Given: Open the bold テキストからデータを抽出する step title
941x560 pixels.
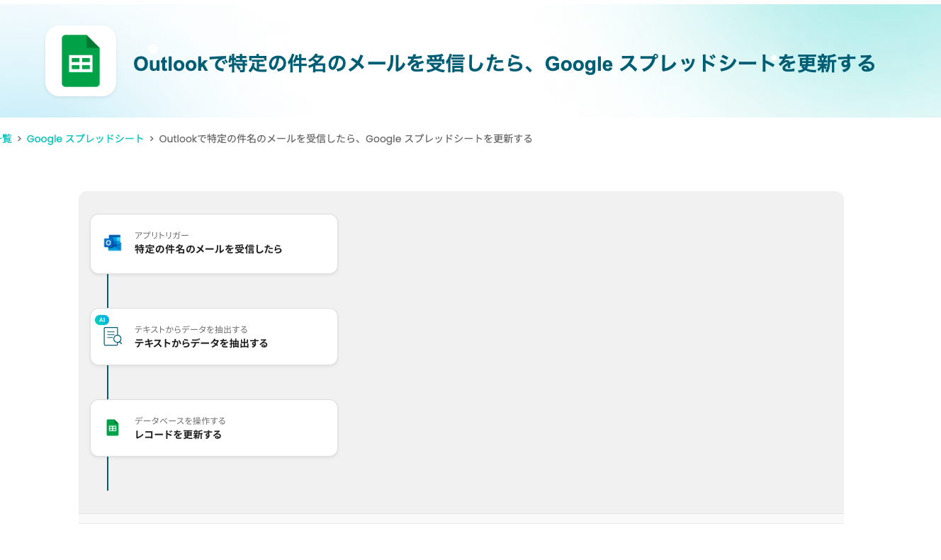Looking at the screenshot, I should click(201, 343).
